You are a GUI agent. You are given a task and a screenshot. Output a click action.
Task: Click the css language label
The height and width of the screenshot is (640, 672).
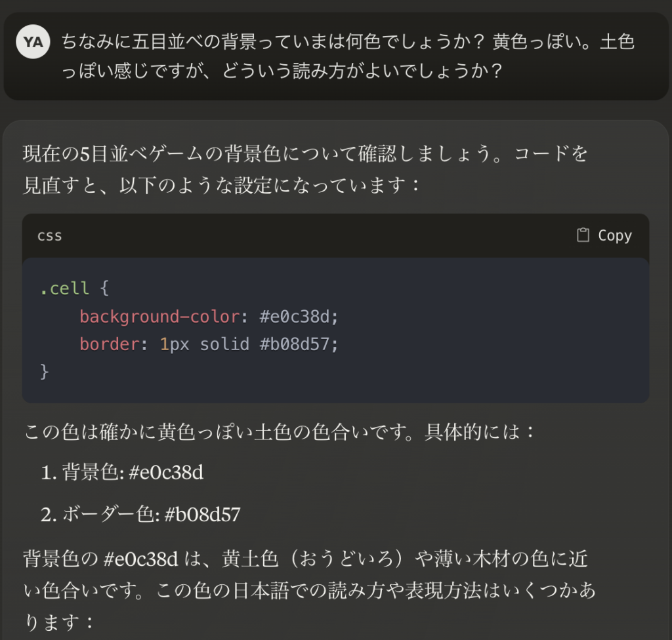(50, 236)
